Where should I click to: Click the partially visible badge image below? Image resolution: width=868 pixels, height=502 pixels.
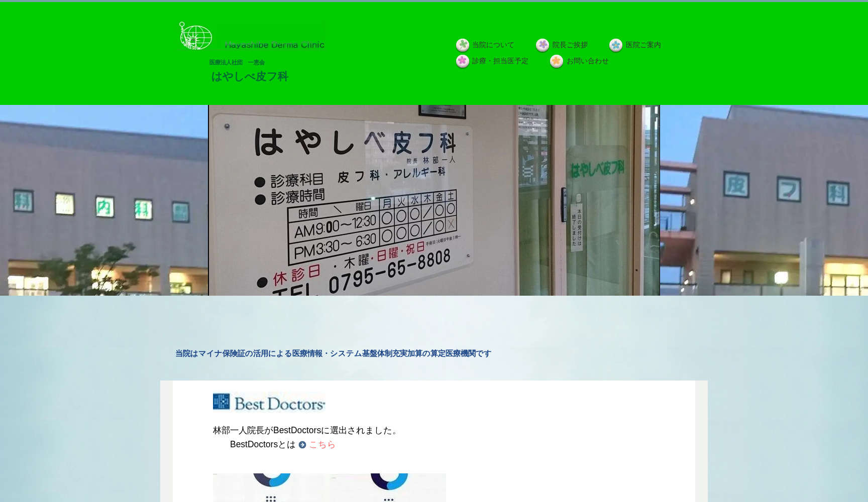(330, 487)
